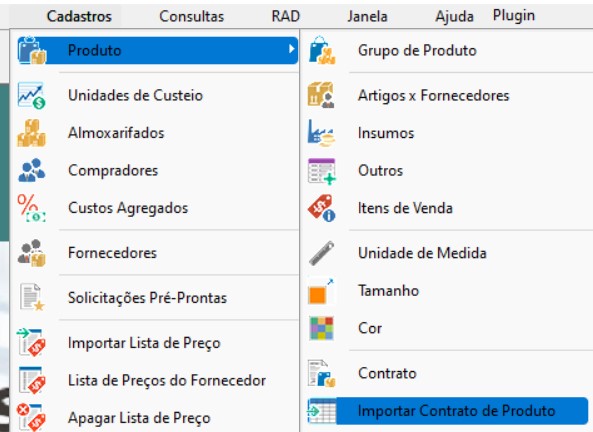
Task: Click the Itens de Venda price tag icon
Action: (321, 208)
